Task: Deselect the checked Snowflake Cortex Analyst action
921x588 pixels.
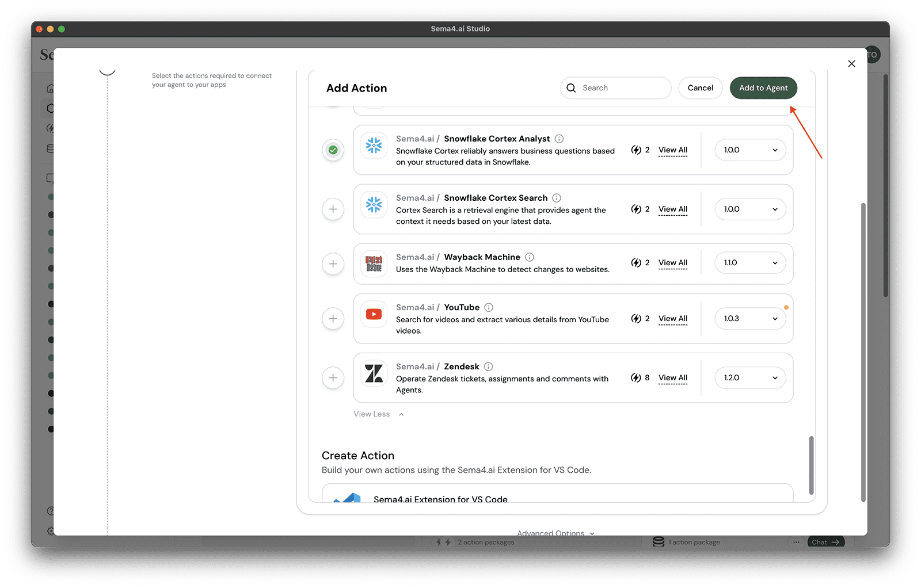Action: click(x=333, y=150)
